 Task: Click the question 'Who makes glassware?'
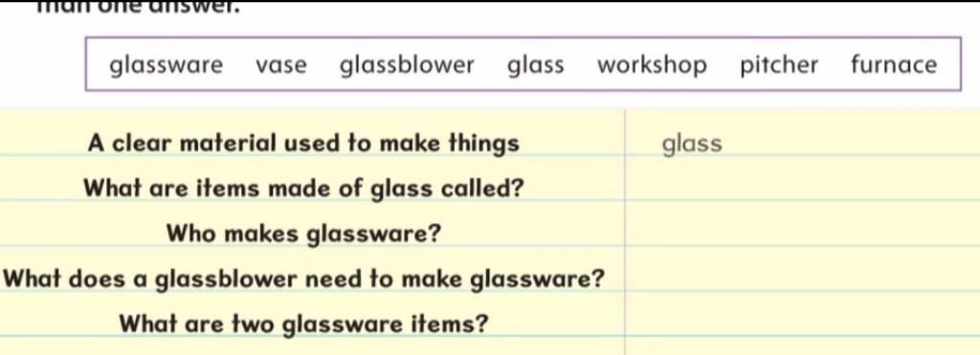click(303, 234)
